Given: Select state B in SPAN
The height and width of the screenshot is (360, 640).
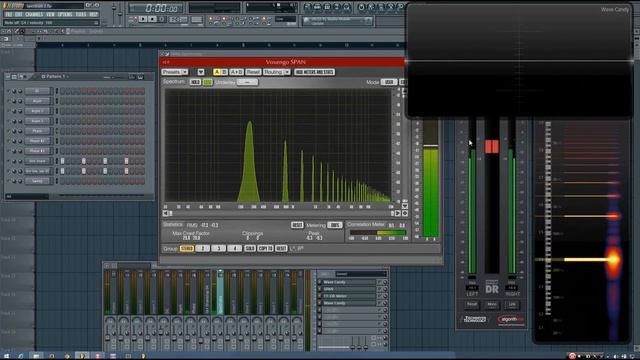Looking at the screenshot, I should point(224,72).
